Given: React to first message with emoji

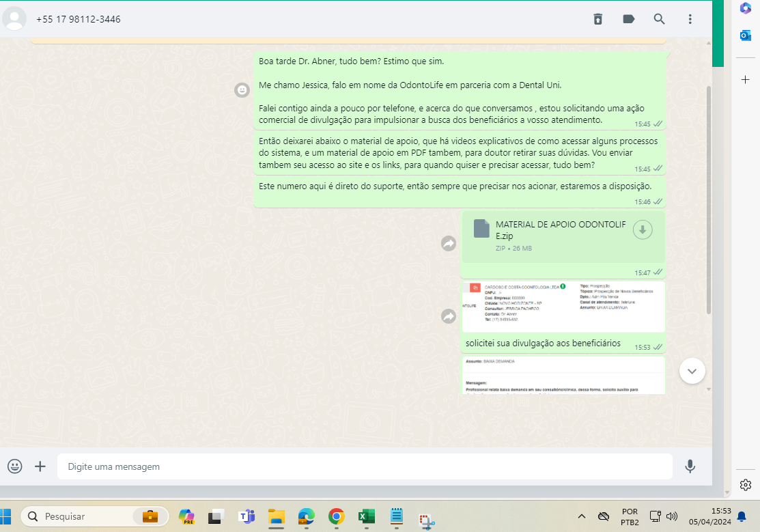Looking at the screenshot, I should point(242,90).
